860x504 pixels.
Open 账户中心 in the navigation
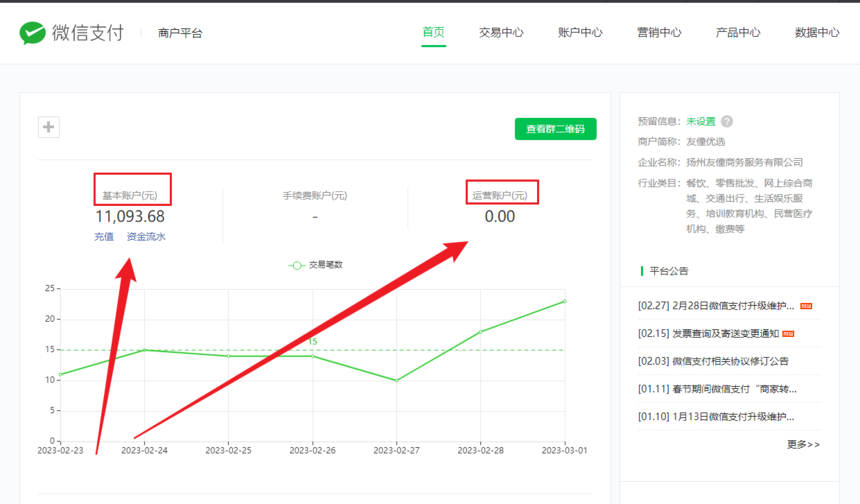(x=580, y=32)
